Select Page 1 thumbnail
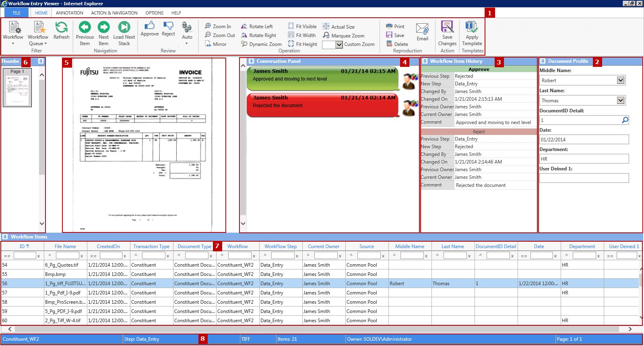This screenshot has height=346, width=644. click(17, 88)
